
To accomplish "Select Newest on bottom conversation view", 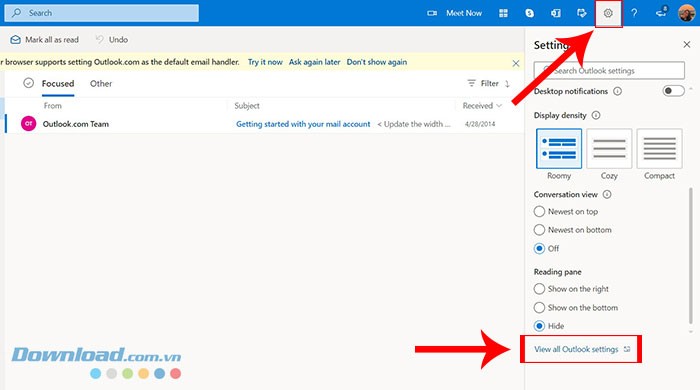I will coord(539,229).
